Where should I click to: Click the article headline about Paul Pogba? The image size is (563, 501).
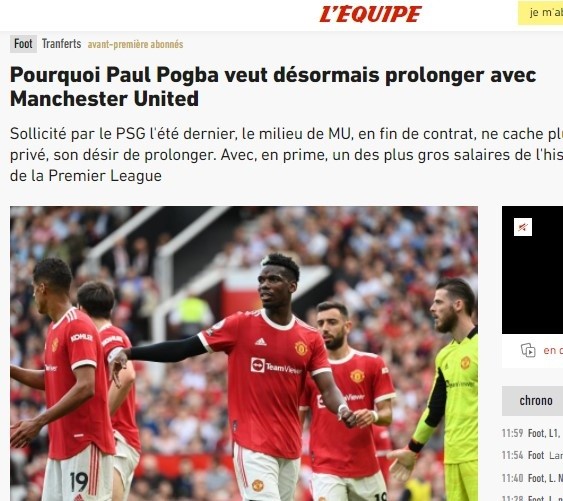pyautogui.click(x=273, y=87)
